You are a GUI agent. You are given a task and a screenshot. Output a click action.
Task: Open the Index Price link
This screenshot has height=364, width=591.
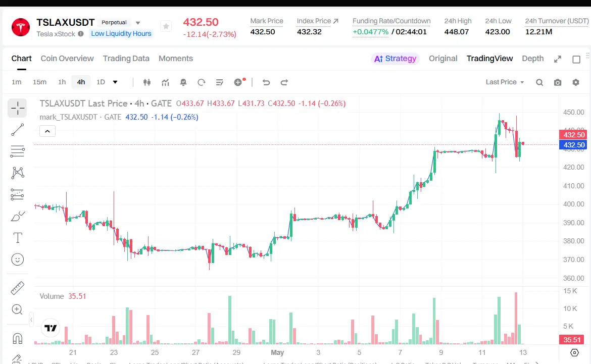(x=317, y=21)
